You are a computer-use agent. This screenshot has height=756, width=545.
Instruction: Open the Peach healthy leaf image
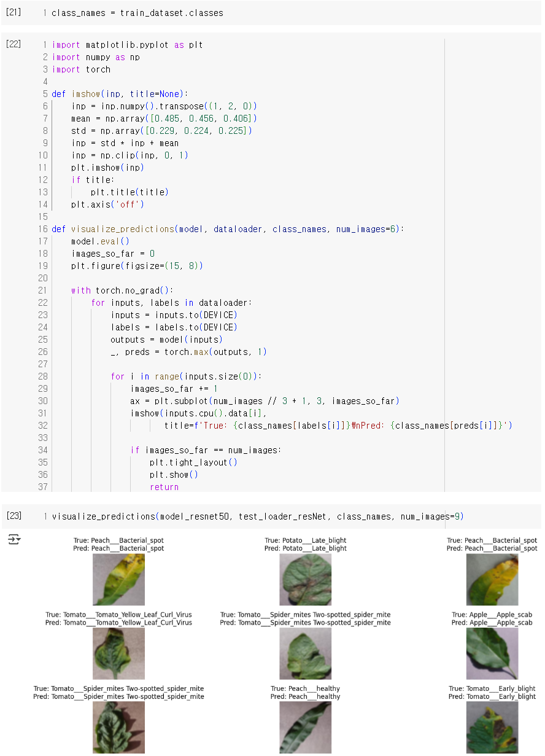[305, 727]
